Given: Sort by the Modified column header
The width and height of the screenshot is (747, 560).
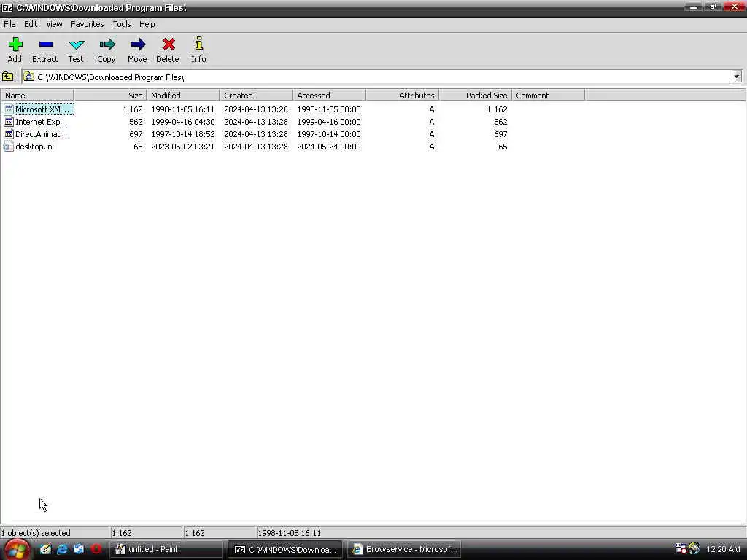Looking at the screenshot, I should click(183, 96).
